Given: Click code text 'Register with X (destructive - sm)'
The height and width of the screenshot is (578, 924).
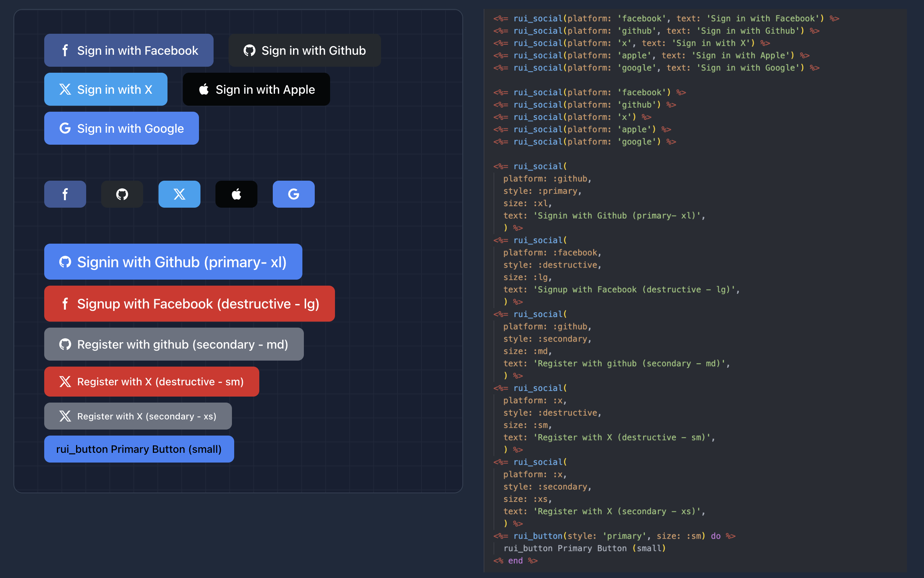Looking at the screenshot, I should pyautogui.click(x=622, y=437).
